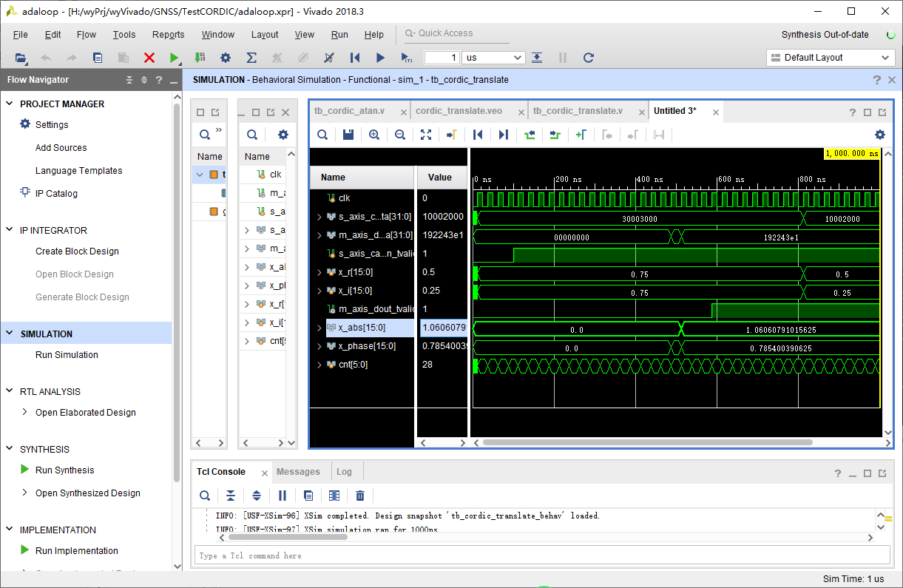Viewport: 903px width, 588px height.
Task: Click the Run All simulation icon
Action: tap(380, 58)
